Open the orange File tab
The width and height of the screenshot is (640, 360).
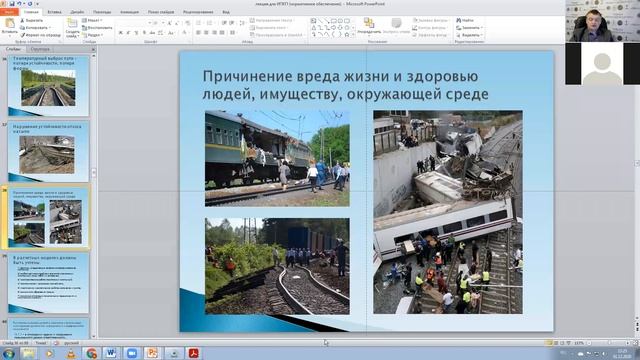pos(9,12)
